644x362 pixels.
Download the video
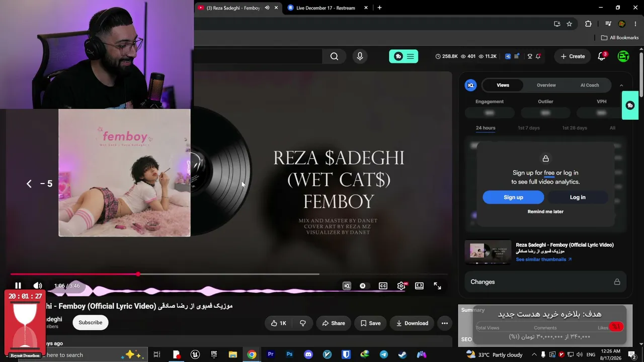[x=412, y=323]
